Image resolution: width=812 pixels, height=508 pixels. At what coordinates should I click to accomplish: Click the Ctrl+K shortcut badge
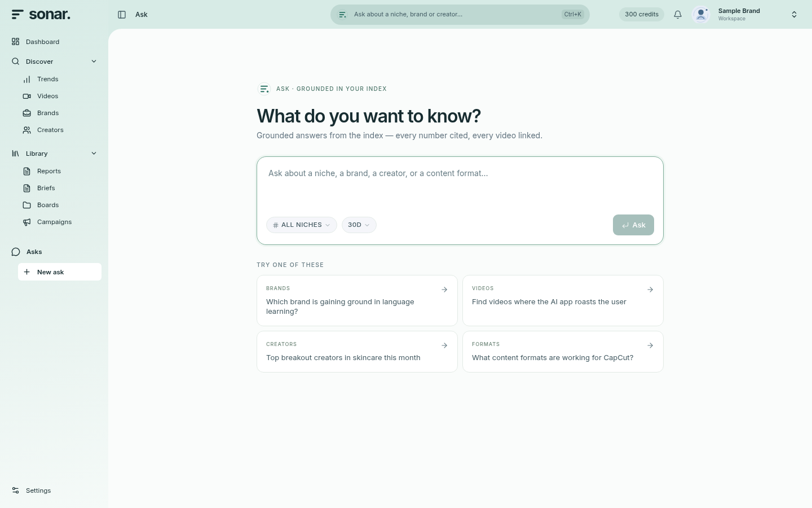coord(572,15)
